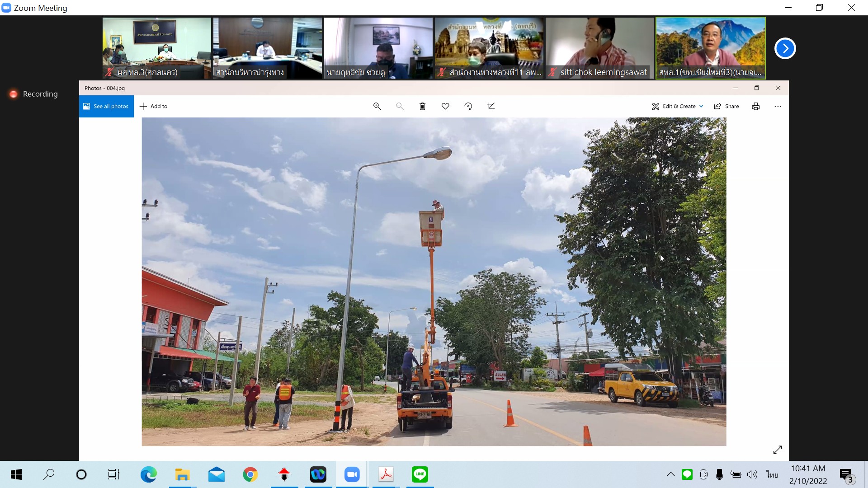The height and width of the screenshot is (488, 868).
Task: Open the Crop tool icon
Action: [x=491, y=106]
